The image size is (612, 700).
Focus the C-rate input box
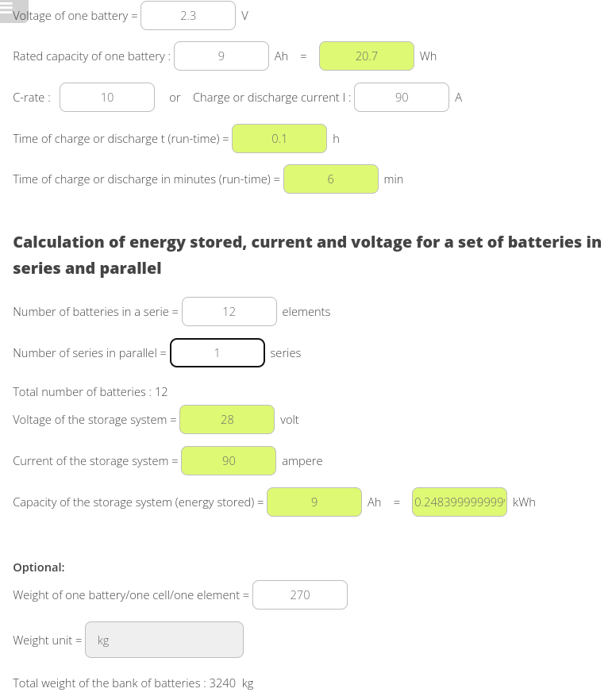[x=107, y=98]
